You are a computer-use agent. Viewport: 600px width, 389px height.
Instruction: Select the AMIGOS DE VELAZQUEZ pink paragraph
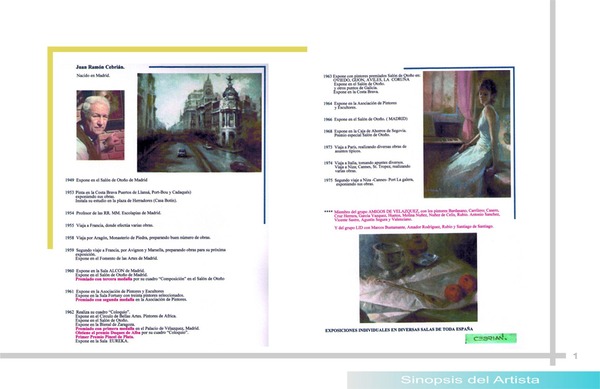(x=412, y=215)
